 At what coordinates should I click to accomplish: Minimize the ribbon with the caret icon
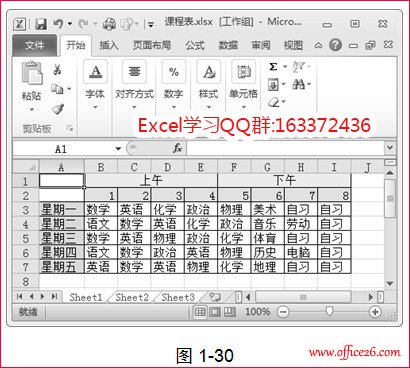pos(318,45)
